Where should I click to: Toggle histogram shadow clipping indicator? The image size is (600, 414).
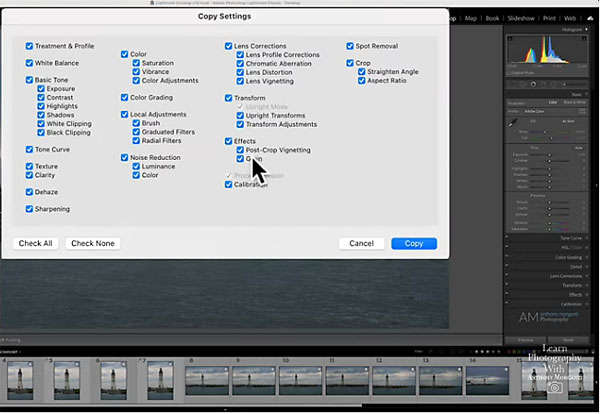click(x=510, y=38)
